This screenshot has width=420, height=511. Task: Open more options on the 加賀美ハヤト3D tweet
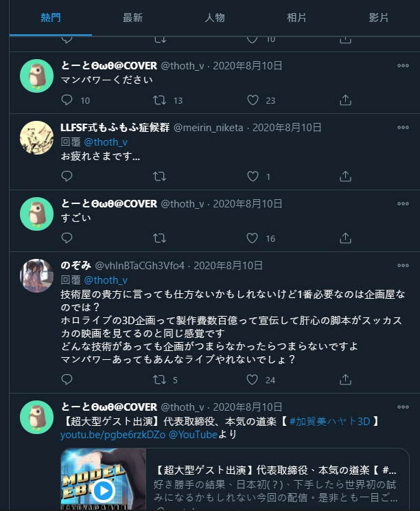403,407
